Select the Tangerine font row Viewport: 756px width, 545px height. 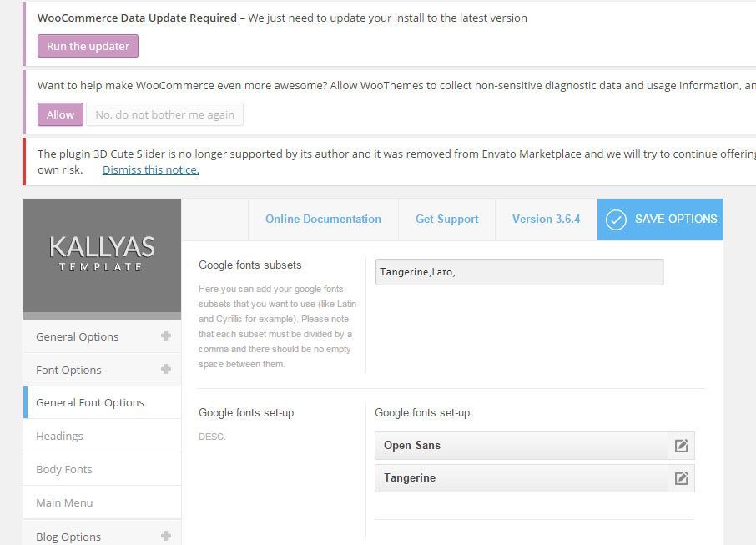[x=522, y=478]
